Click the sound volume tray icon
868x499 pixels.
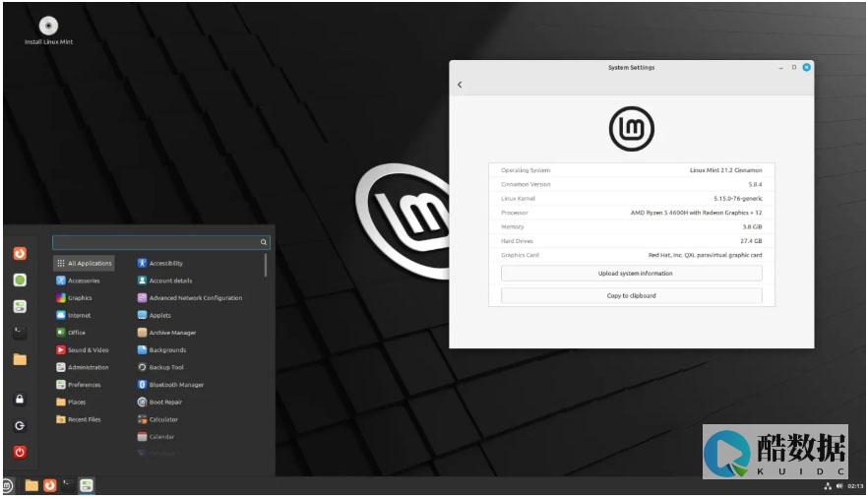(839, 486)
